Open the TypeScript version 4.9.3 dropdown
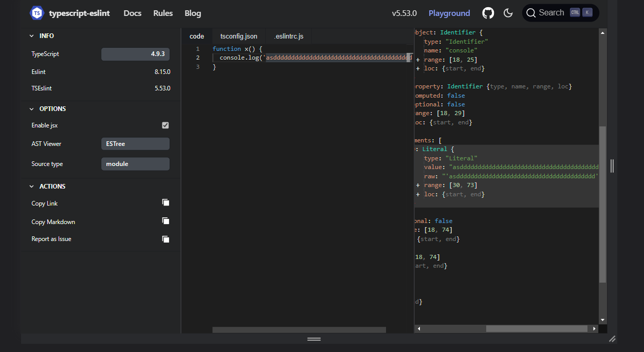 (x=135, y=54)
